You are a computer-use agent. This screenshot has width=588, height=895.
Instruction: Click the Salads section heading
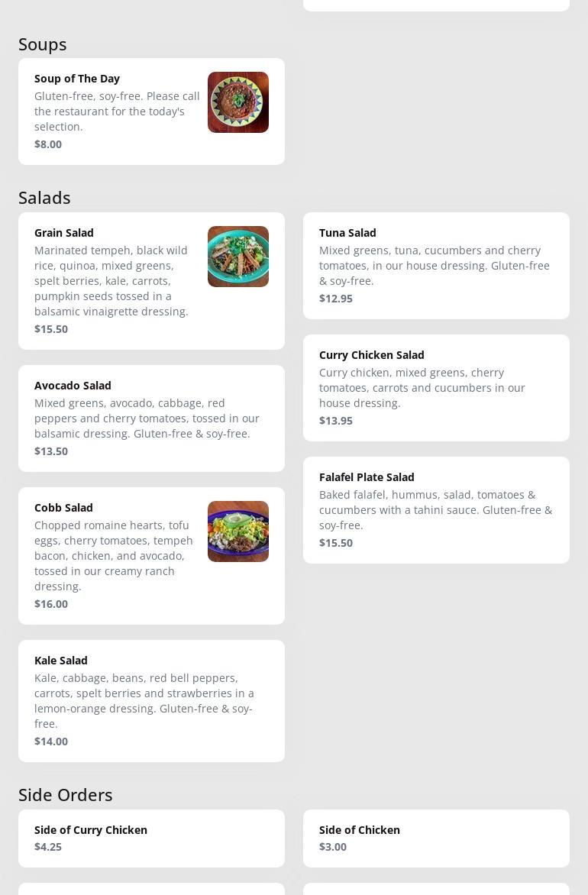click(x=44, y=198)
